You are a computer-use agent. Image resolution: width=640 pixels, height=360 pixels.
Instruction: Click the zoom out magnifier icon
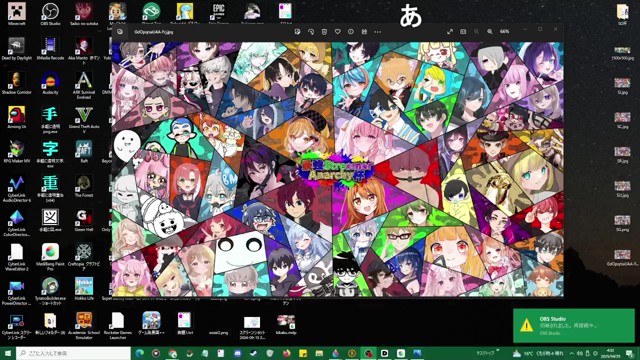[476, 31]
